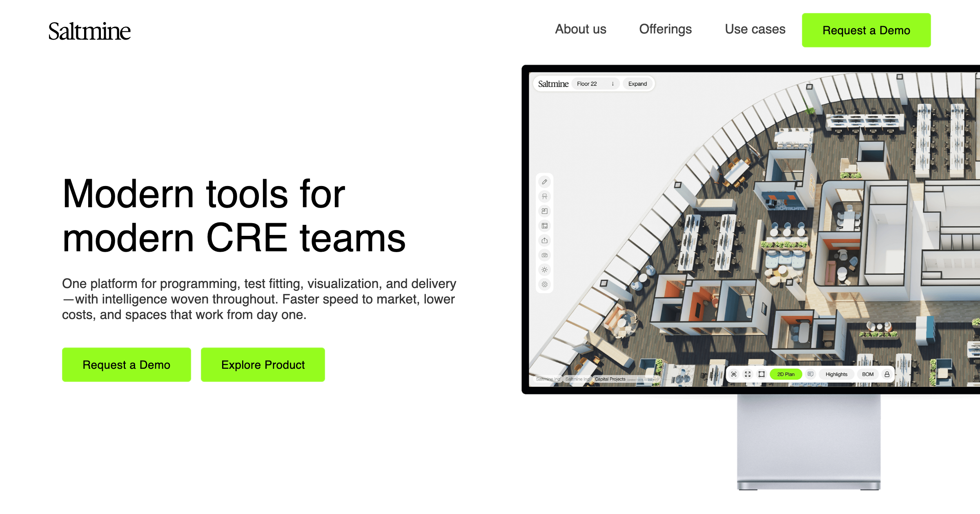Click the camera snapshot icon in sidebar
Screen dimensions: 980x514
click(544, 255)
